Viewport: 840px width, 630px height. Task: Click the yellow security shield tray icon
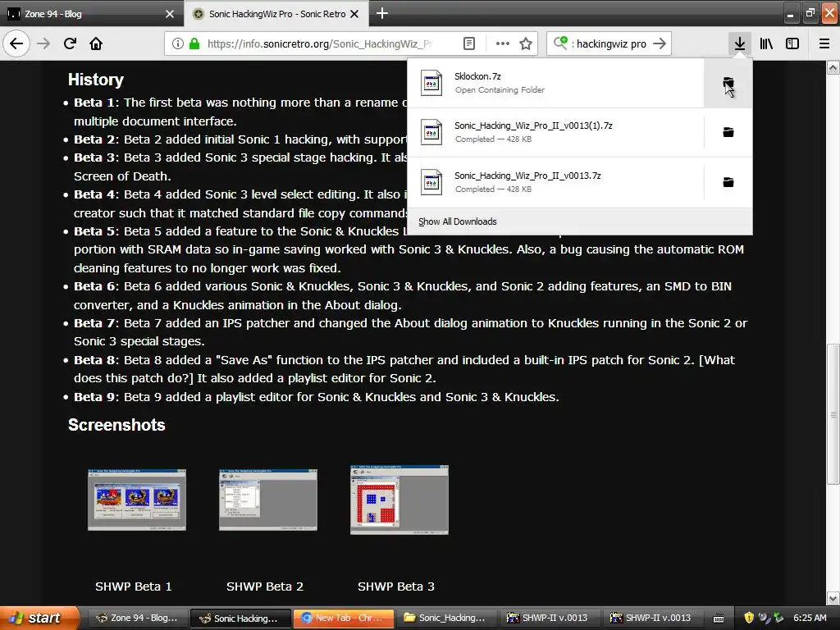749,618
